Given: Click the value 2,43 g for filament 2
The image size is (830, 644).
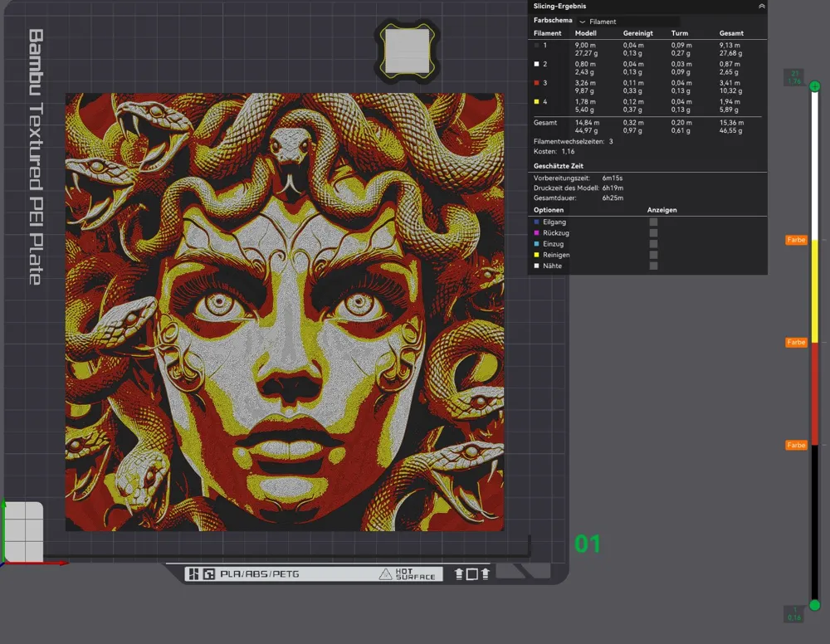Looking at the screenshot, I should [584, 72].
